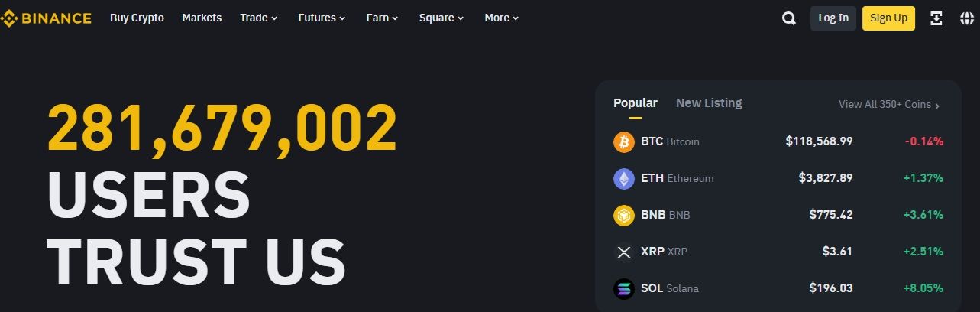980x312 pixels.
Task: Expand the Futures dropdown menu
Action: [322, 18]
